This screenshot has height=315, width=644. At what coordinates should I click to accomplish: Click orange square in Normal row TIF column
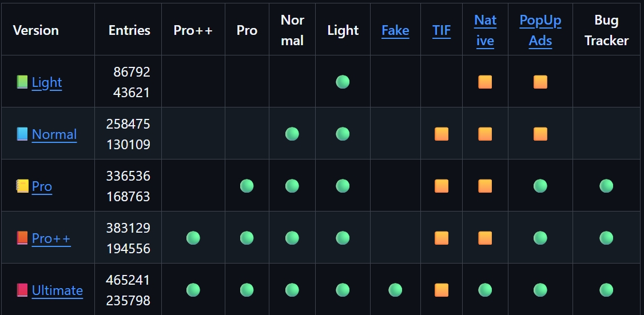(x=442, y=134)
